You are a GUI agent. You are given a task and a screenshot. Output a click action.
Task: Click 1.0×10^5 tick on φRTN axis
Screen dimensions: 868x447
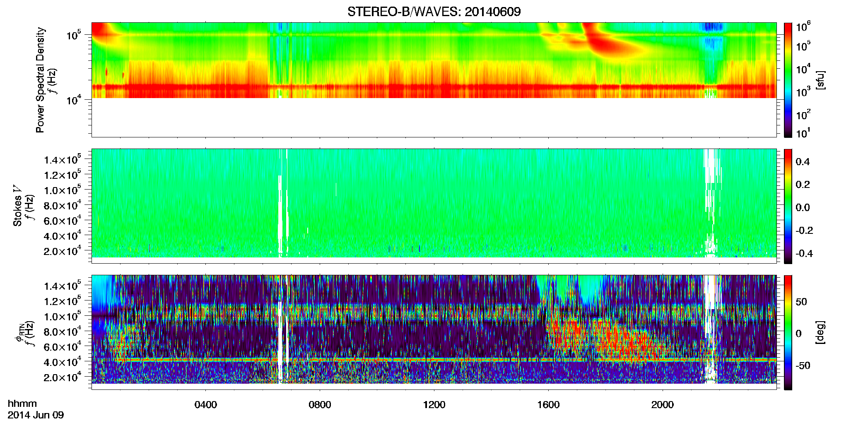coord(62,316)
